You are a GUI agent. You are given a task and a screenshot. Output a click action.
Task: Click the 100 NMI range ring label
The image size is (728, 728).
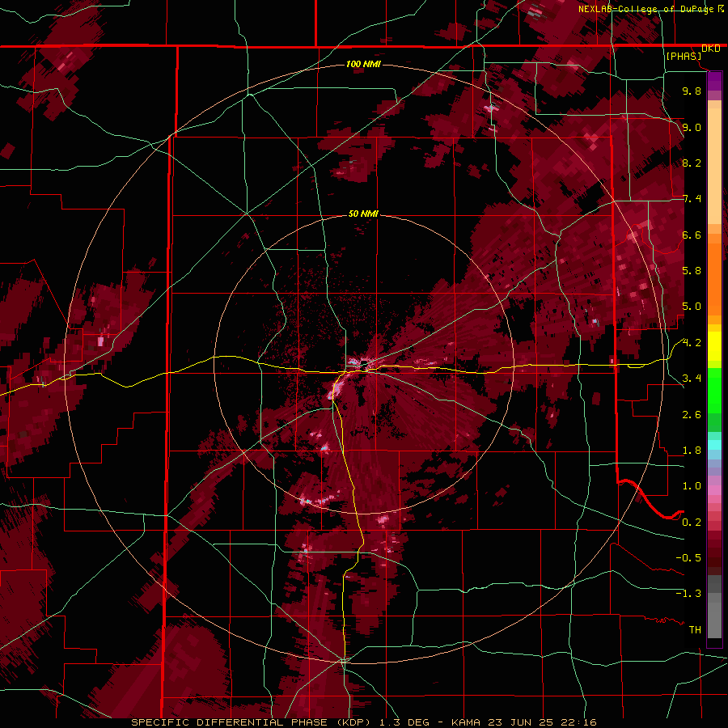363,64
